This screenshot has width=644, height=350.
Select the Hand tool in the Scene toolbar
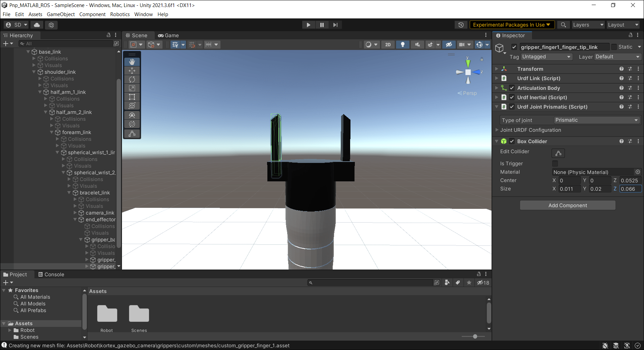(x=132, y=62)
